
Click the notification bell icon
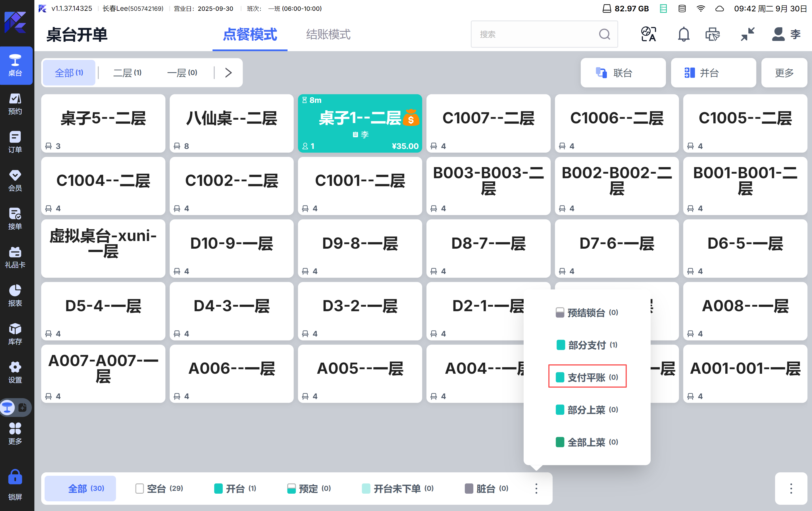pos(684,34)
